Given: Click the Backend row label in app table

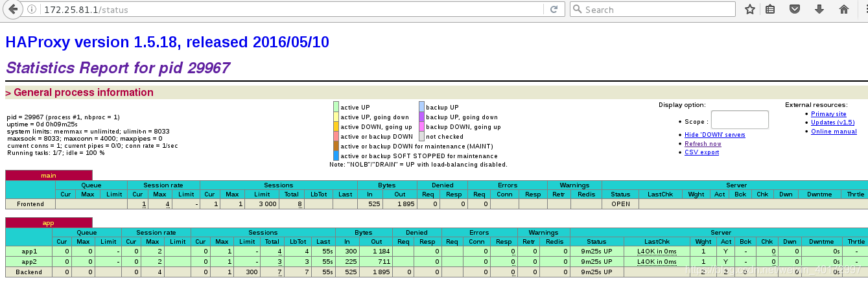Looking at the screenshot, I should [29, 272].
